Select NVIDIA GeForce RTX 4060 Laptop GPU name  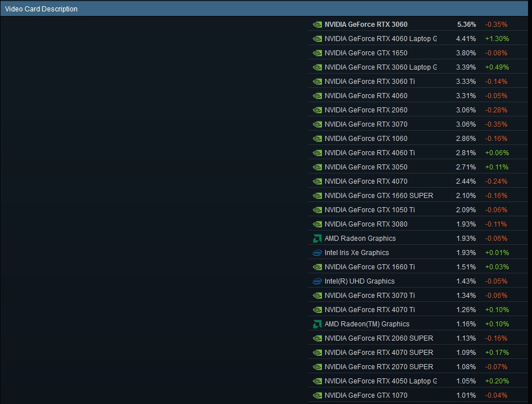[381, 39]
